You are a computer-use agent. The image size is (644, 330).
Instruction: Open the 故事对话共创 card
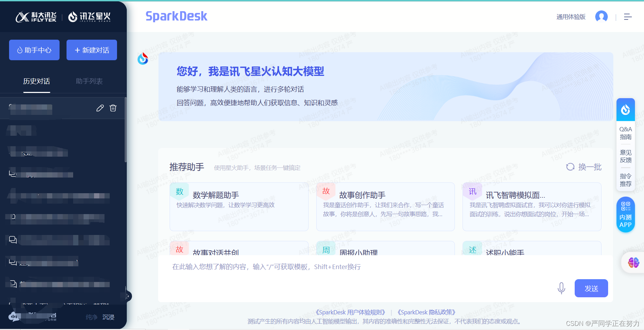click(x=239, y=248)
